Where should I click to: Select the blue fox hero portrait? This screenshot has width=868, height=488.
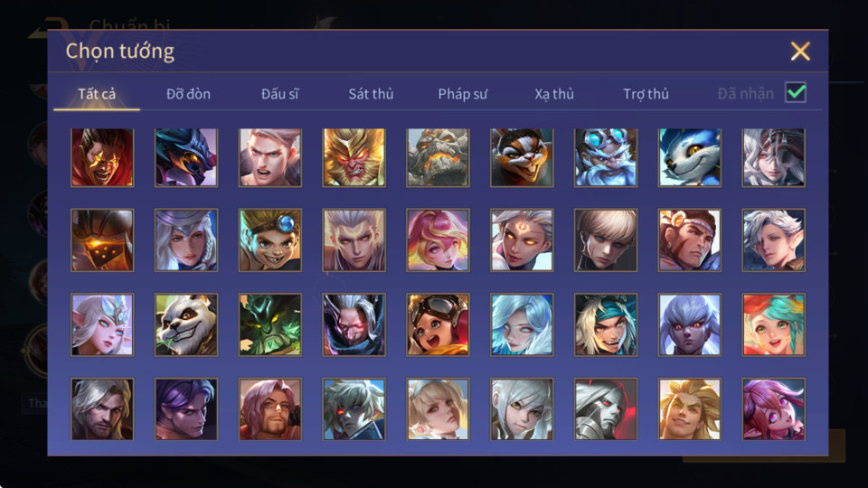click(x=689, y=157)
